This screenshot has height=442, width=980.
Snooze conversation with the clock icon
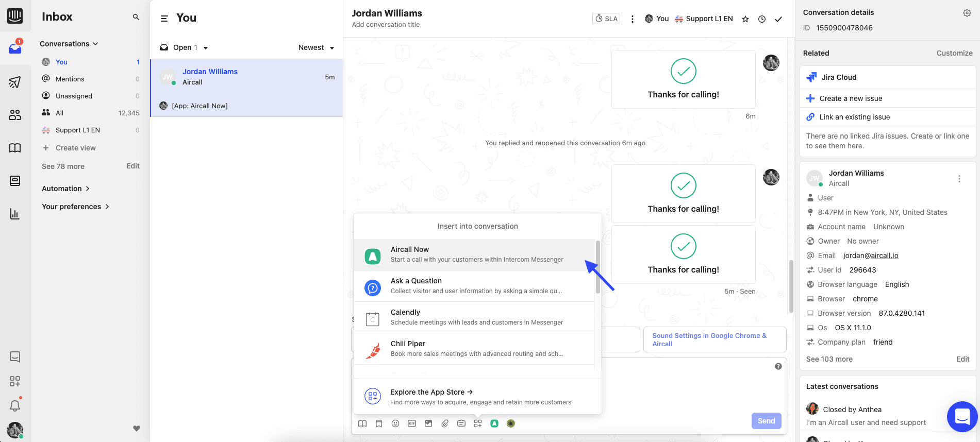click(762, 19)
